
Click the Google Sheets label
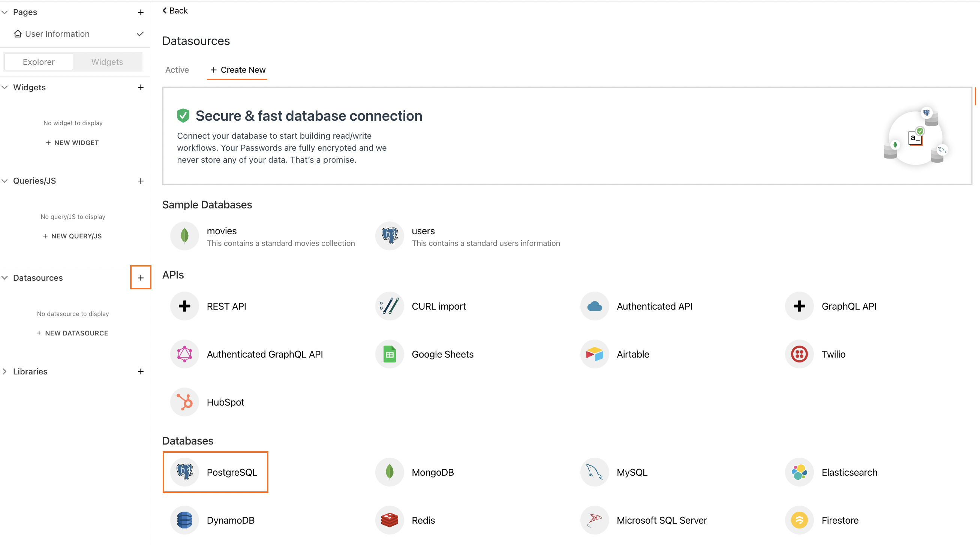tap(443, 355)
